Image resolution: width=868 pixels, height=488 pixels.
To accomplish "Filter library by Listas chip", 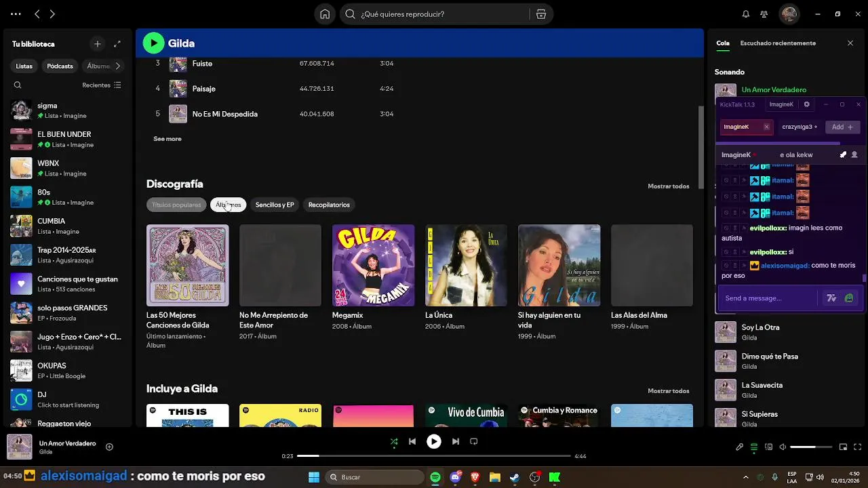I will tap(24, 66).
